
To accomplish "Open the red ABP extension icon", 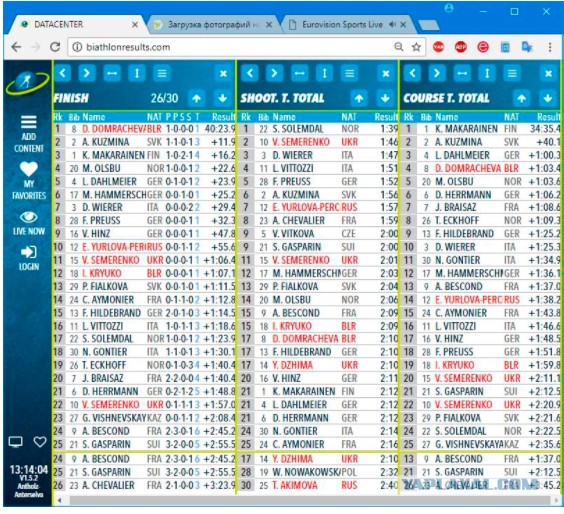I will pos(461,47).
